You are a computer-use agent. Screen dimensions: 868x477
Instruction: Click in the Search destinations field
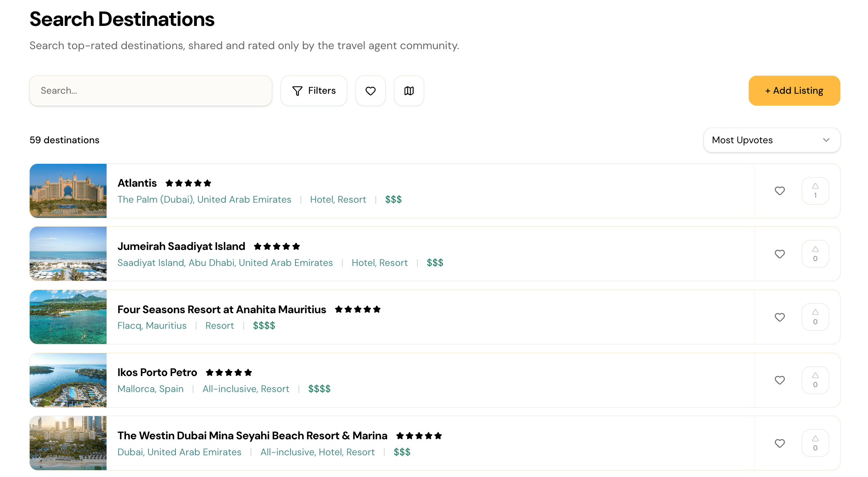pyautogui.click(x=151, y=91)
